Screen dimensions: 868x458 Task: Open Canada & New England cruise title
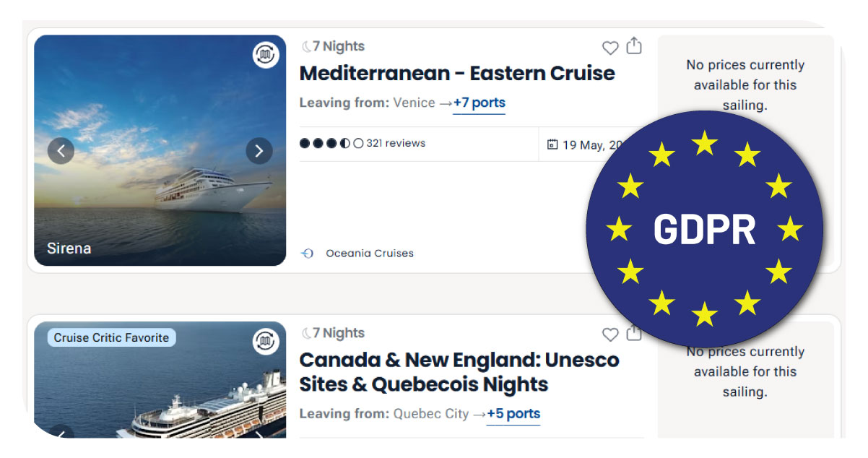[x=459, y=371]
